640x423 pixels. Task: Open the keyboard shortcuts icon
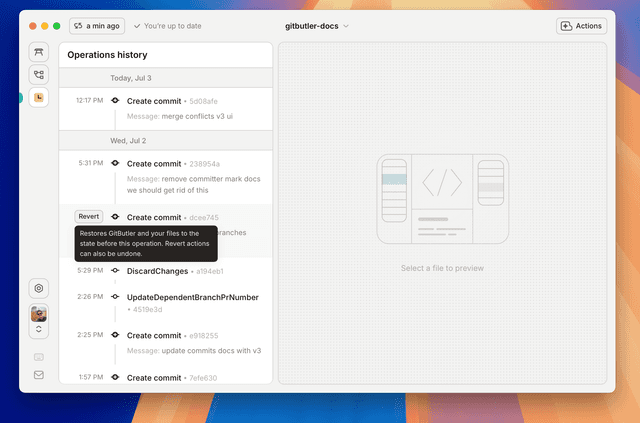[39, 356]
